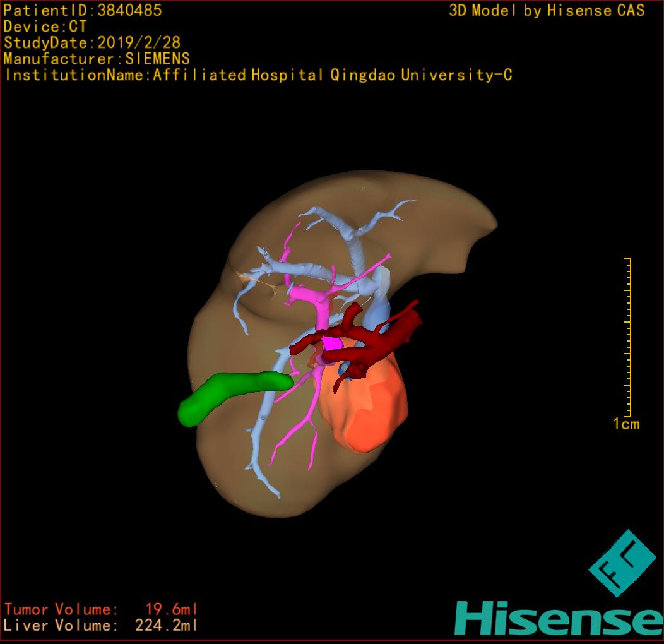This screenshot has width=664, height=644.
Task: Click the StudyDate:2019/2/28 text
Action: (92, 43)
